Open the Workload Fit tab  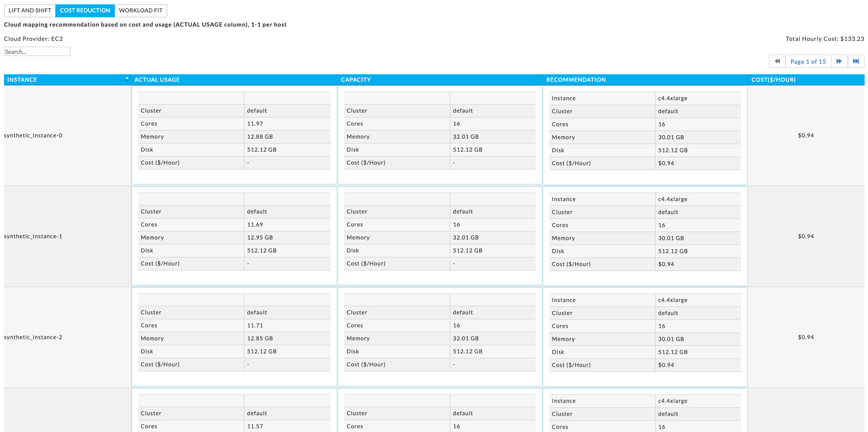coord(141,11)
